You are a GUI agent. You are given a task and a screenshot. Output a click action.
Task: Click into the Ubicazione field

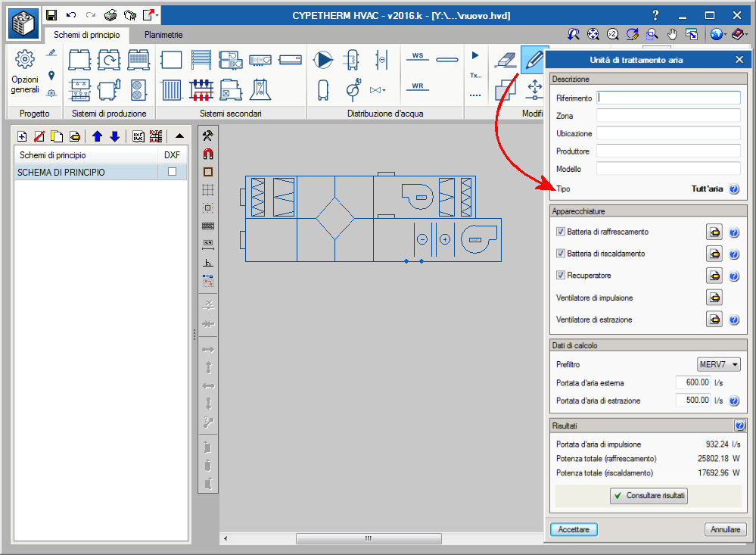click(668, 133)
